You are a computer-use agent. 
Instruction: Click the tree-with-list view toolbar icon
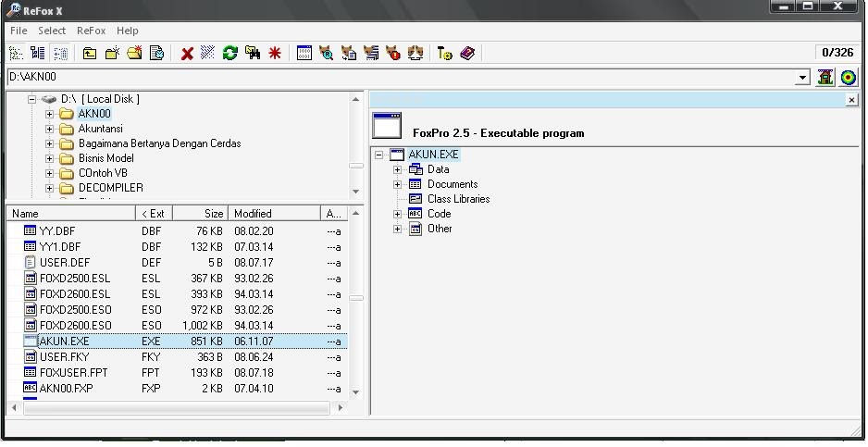(38, 53)
